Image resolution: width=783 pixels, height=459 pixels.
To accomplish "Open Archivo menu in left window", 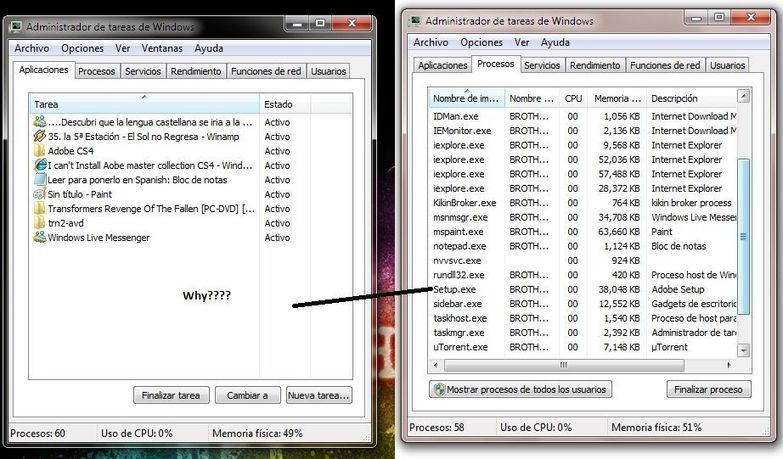I will click(31, 48).
